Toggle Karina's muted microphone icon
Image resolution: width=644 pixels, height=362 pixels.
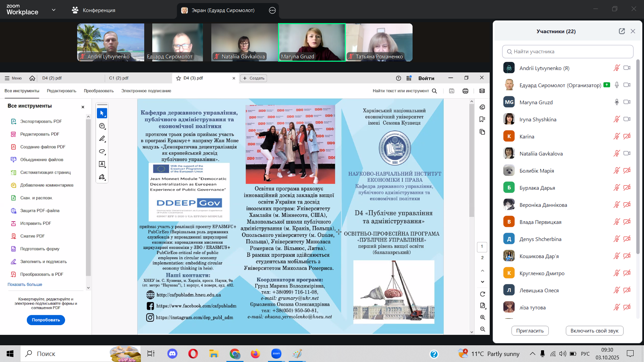pos(616,136)
